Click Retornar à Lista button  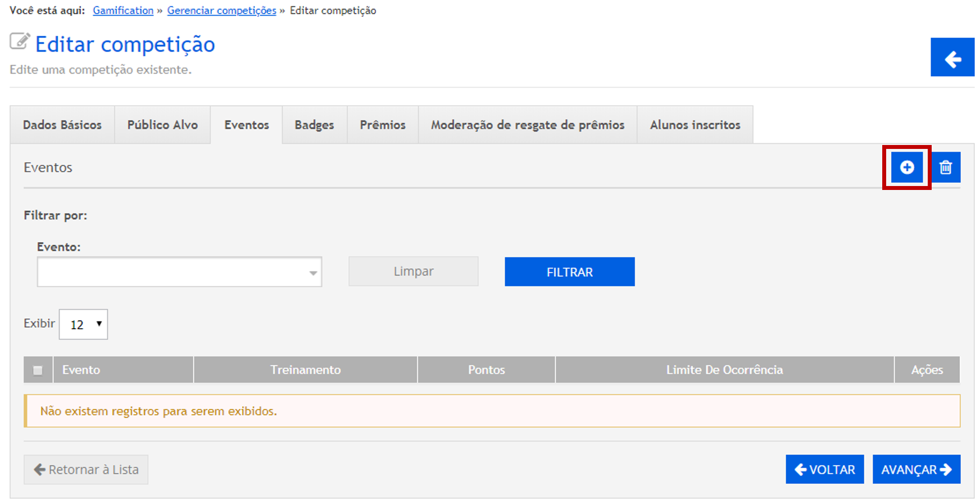[86, 469]
